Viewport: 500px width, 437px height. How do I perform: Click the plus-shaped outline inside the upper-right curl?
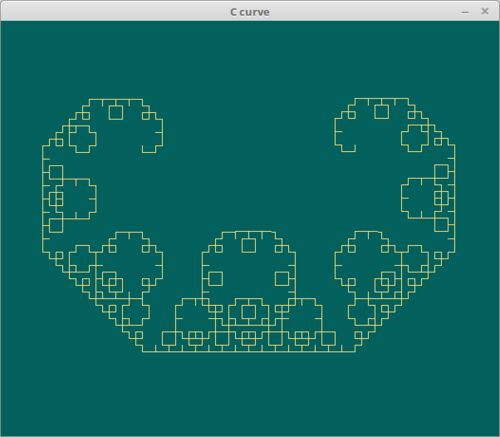415,138
